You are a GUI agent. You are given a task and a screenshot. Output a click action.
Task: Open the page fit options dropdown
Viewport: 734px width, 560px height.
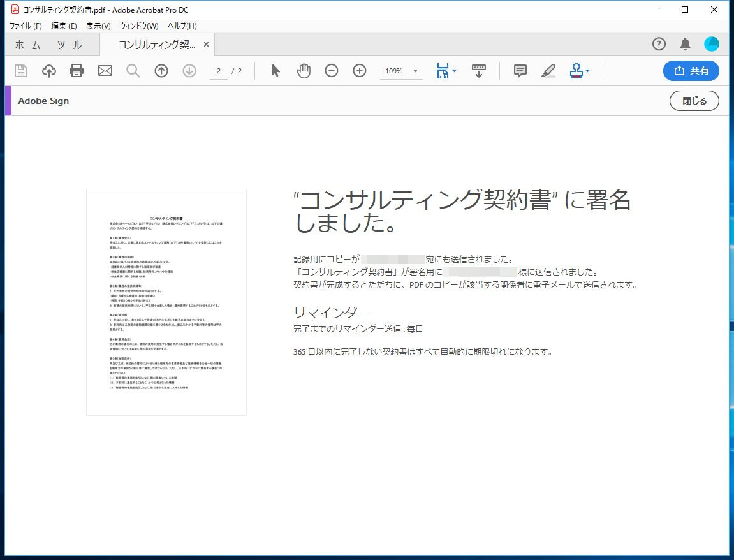pos(454,71)
